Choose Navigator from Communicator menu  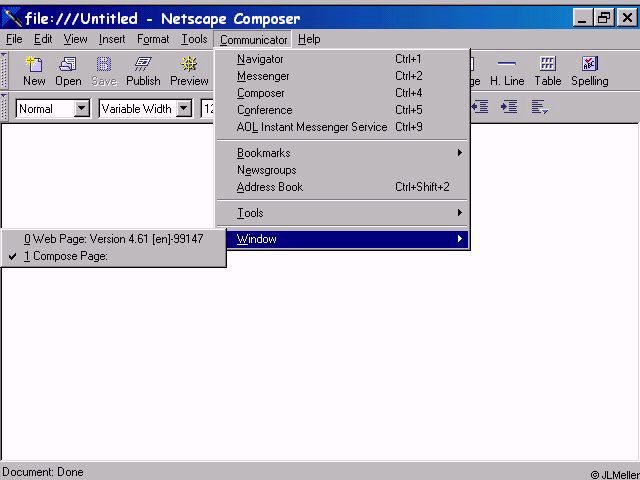pos(343,59)
